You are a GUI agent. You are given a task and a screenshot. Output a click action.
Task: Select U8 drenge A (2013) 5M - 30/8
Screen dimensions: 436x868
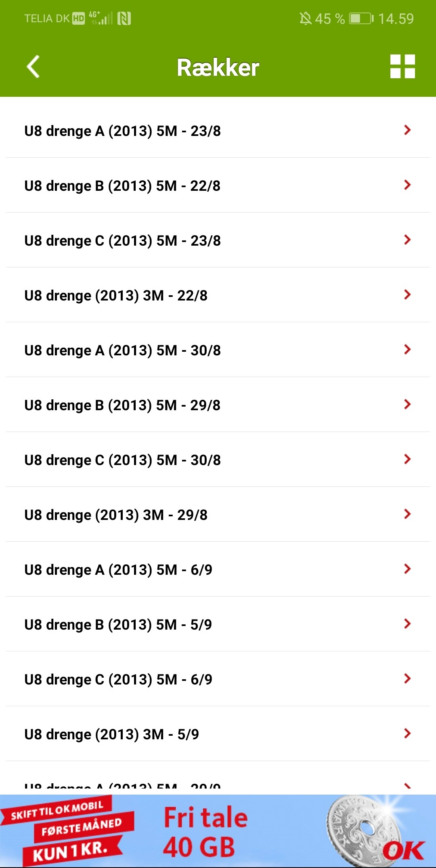click(x=123, y=351)
